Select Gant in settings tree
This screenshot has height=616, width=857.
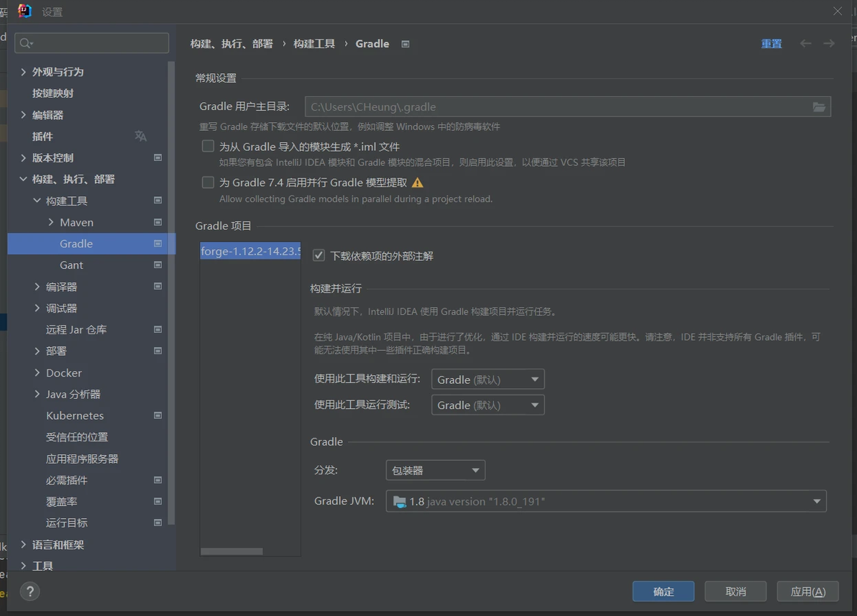(x=72, y=265)
